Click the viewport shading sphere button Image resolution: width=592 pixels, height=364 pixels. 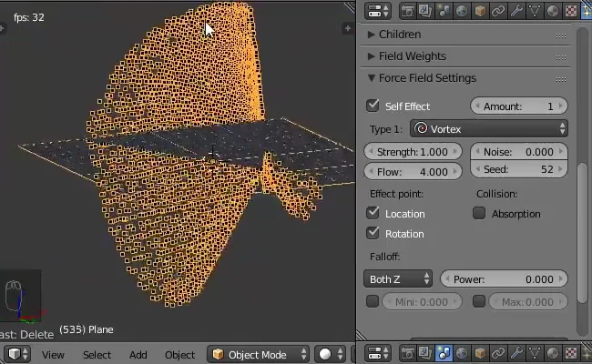[326, 354]
